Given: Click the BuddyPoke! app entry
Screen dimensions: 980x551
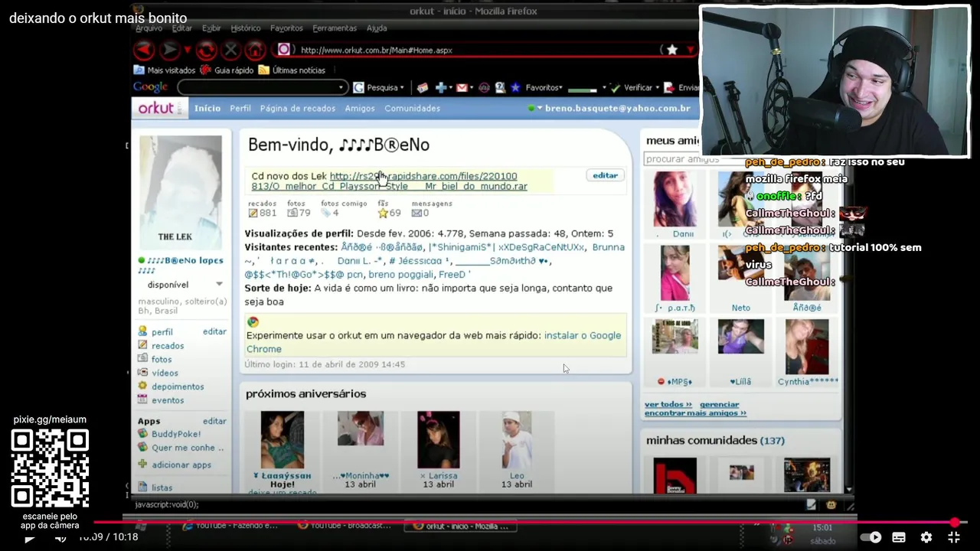Looking at the screenshot, I should click(x=168, y=434).
